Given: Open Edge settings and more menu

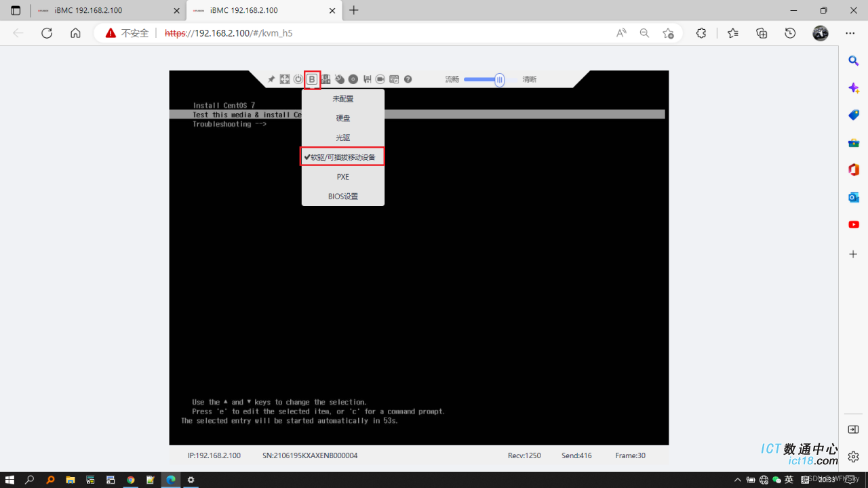Looking at the screenshot, I should pos(850,33).
